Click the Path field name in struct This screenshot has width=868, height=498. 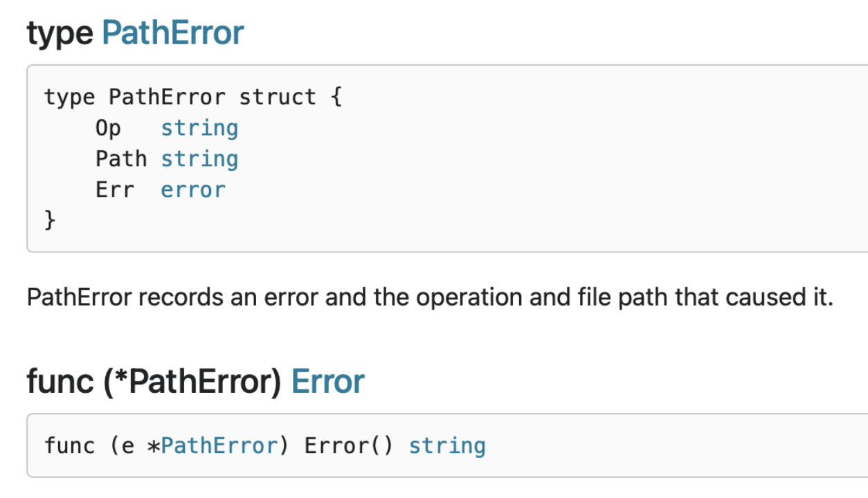click(x=121, y=159)
